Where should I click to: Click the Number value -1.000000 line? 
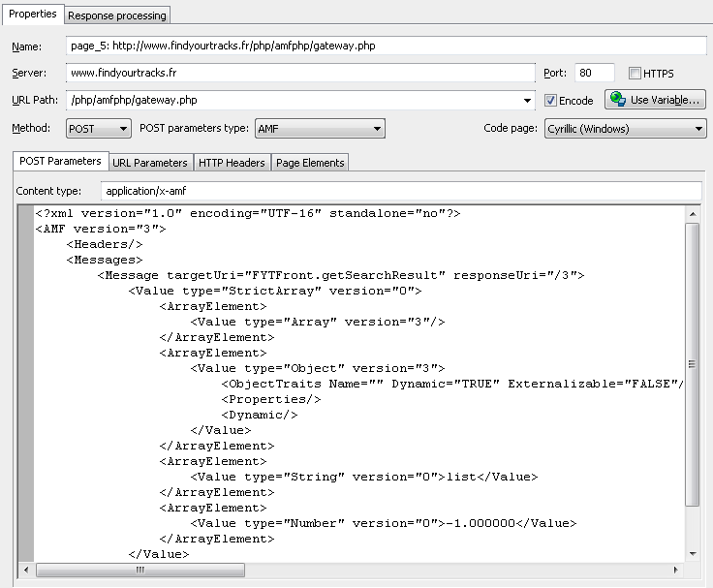pyautogui.click(x=384, y=523)
